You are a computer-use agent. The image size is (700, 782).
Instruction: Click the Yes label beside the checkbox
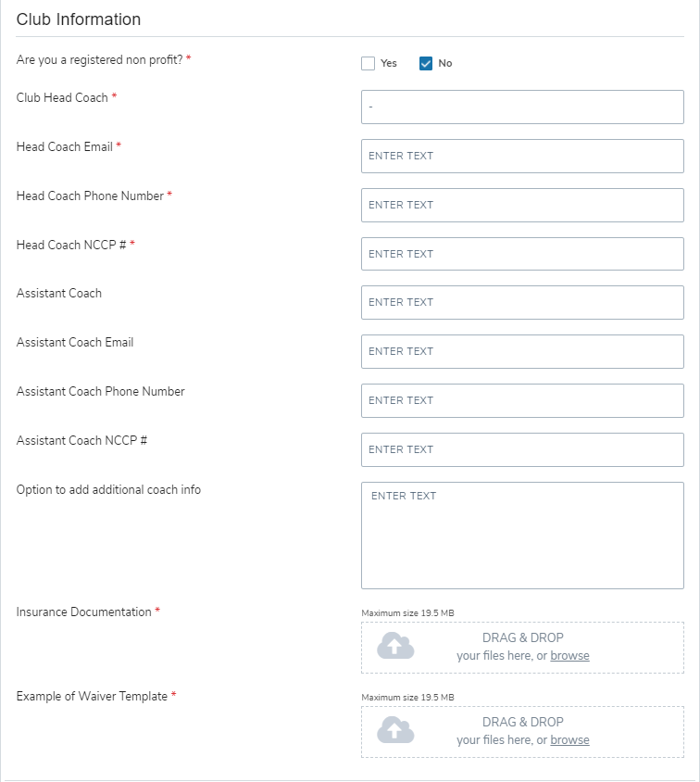[x=389, y=64]
